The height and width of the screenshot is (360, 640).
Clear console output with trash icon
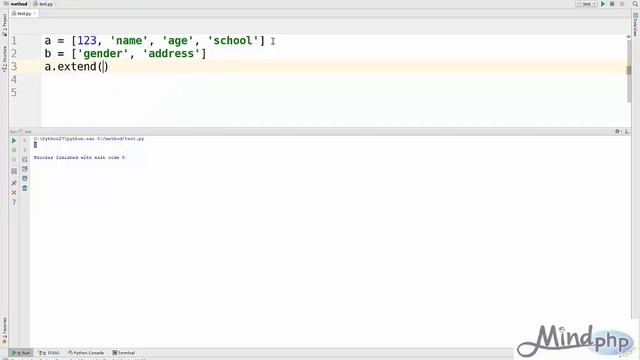(x=24, y=188)
